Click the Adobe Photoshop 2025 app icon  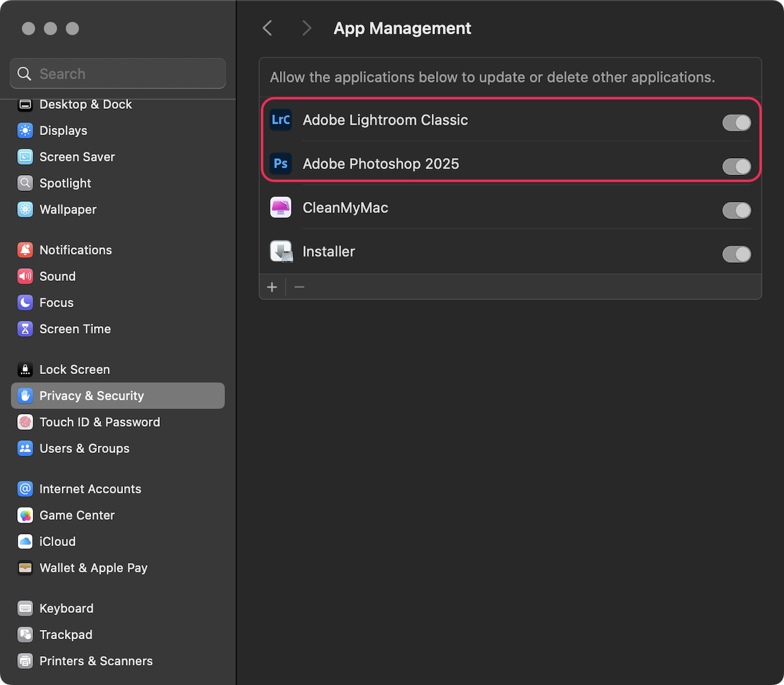281,163
